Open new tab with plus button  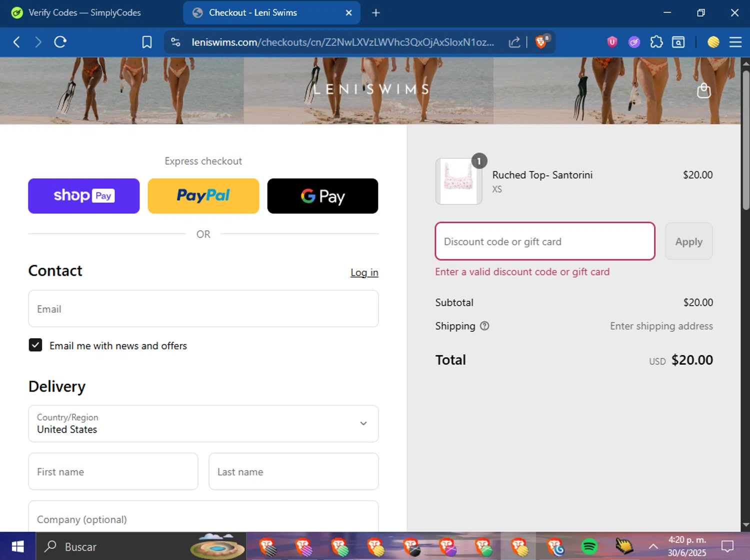(x=376, y=13)
